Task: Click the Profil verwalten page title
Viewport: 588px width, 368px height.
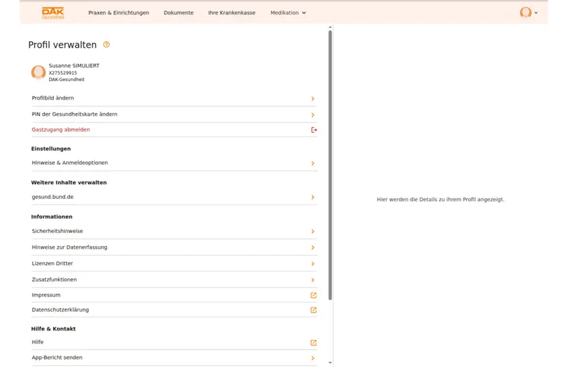Action: click(62, 45)
